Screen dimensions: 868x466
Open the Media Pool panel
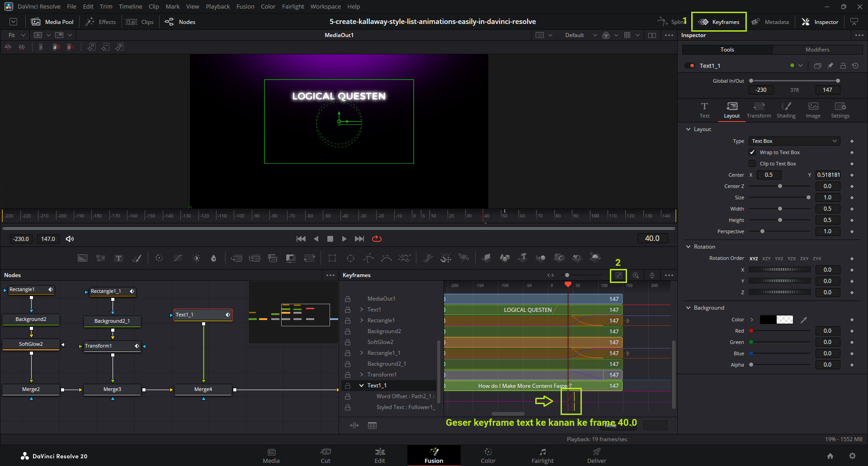(52, 22)
